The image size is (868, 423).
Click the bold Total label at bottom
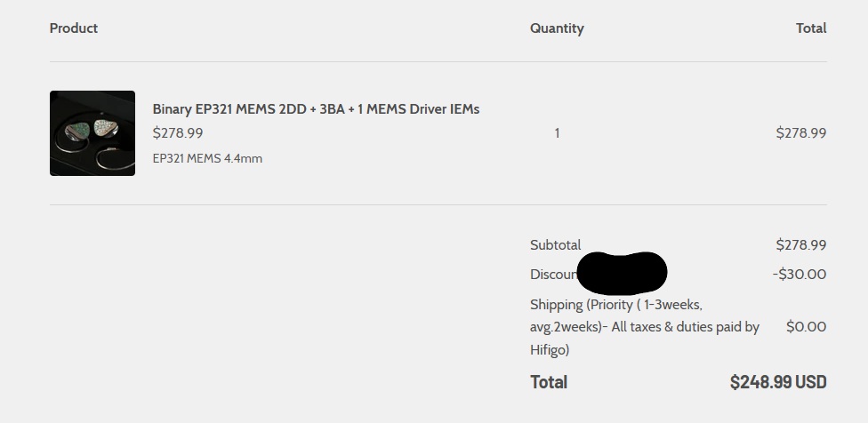pos(549,382)
